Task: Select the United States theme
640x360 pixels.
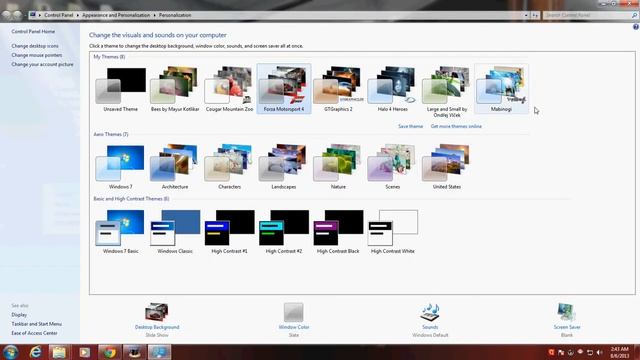Action: point(447,167)
